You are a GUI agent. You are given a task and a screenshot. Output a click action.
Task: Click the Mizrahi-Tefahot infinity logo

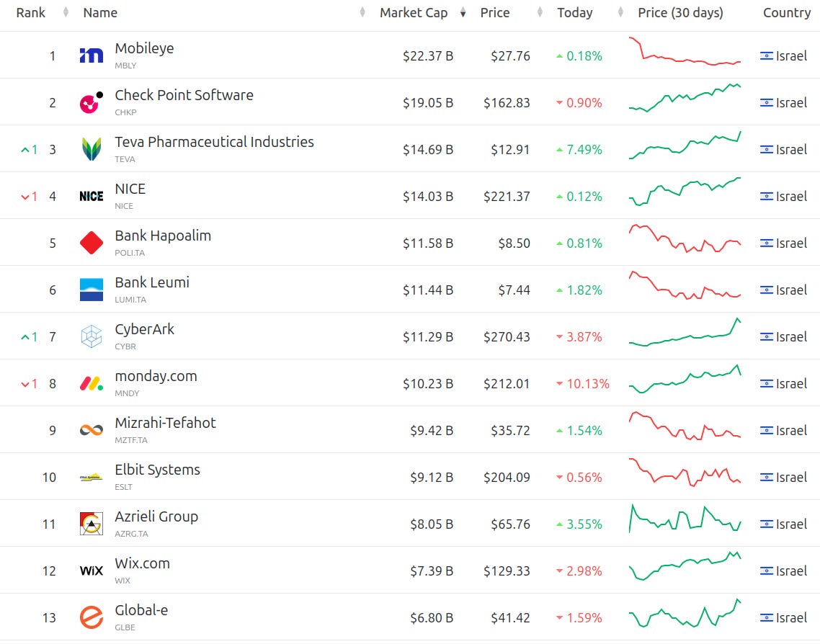[91, 430]
